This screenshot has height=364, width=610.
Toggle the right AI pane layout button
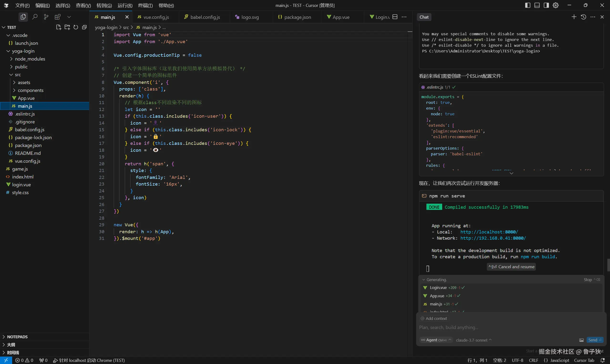point(546,5)
